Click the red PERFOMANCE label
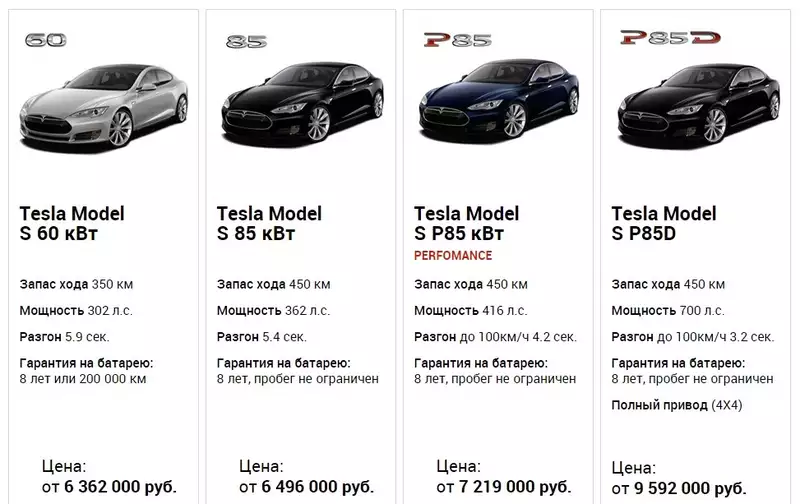Image resolution: width=800 pixels, height=504 pixels. [x=453, y=256]
